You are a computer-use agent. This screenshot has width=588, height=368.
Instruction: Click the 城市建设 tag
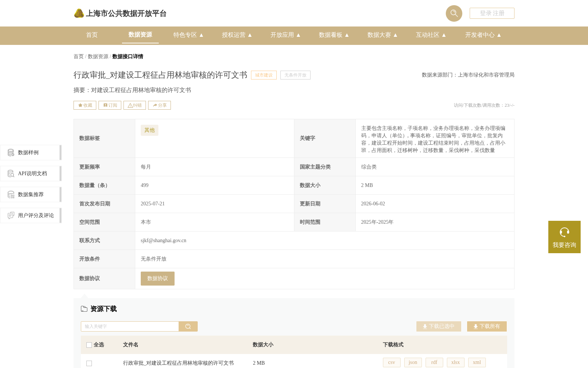(x=264, y=75)
